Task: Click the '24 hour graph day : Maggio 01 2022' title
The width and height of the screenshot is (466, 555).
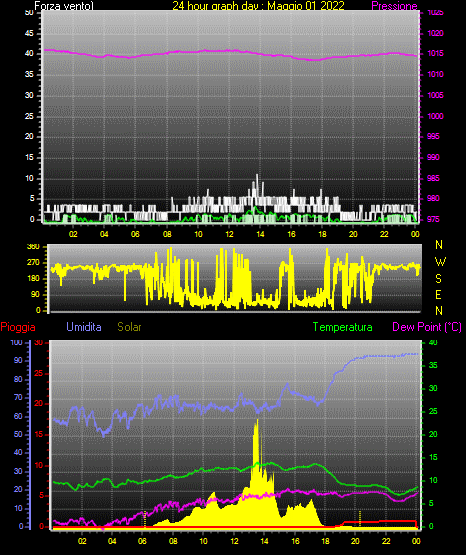Action: 258,6
